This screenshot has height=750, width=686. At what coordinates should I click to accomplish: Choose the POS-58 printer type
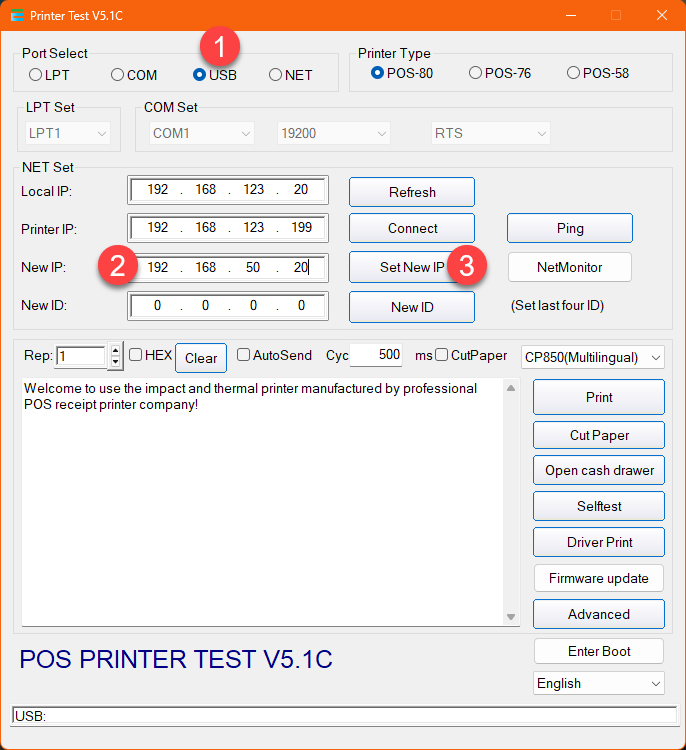[573, 73]
